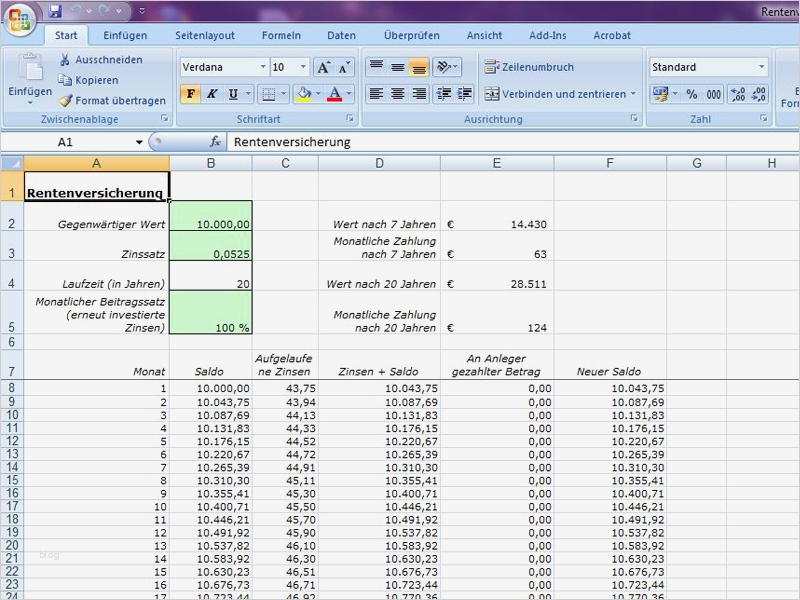Center-align the cell text horizontally
This screenshot has height=600, width=800.
397,94
